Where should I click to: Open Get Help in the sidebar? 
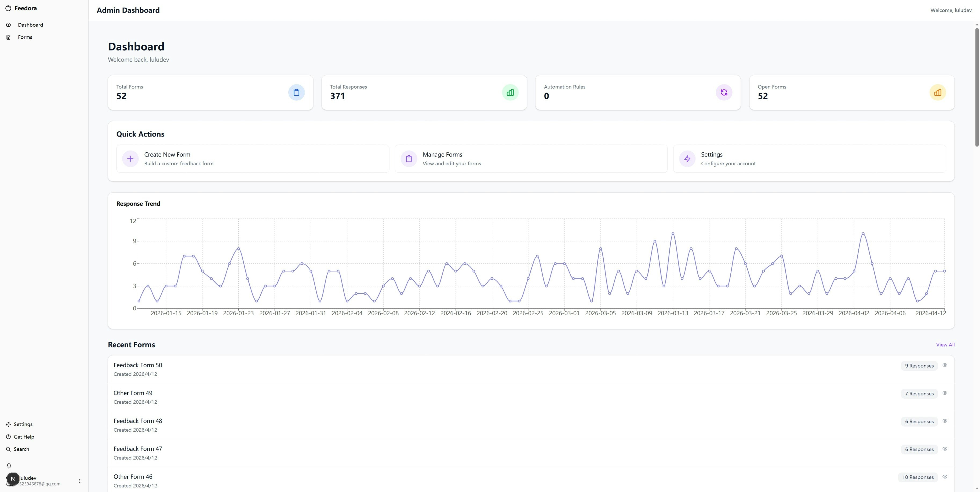pos(24,437)
